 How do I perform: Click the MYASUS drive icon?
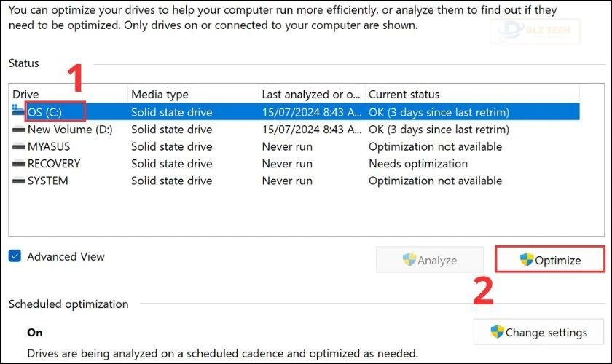[19, 146]
